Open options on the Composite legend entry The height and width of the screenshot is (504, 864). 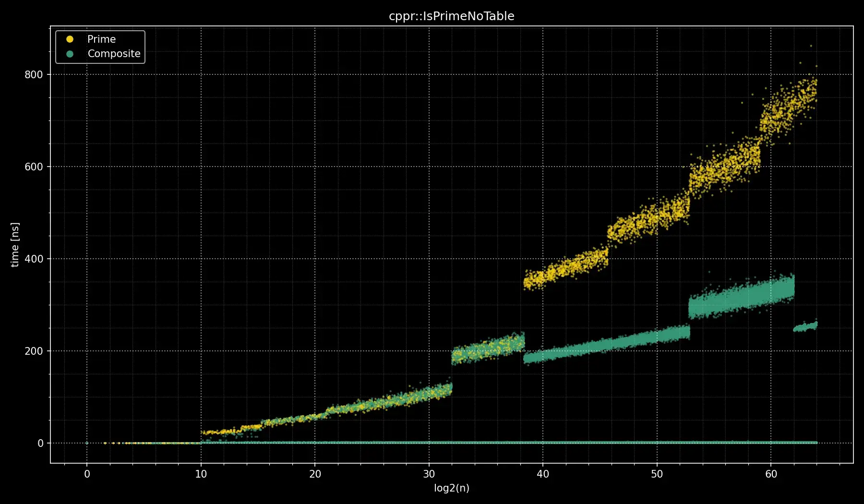point(114,54)
